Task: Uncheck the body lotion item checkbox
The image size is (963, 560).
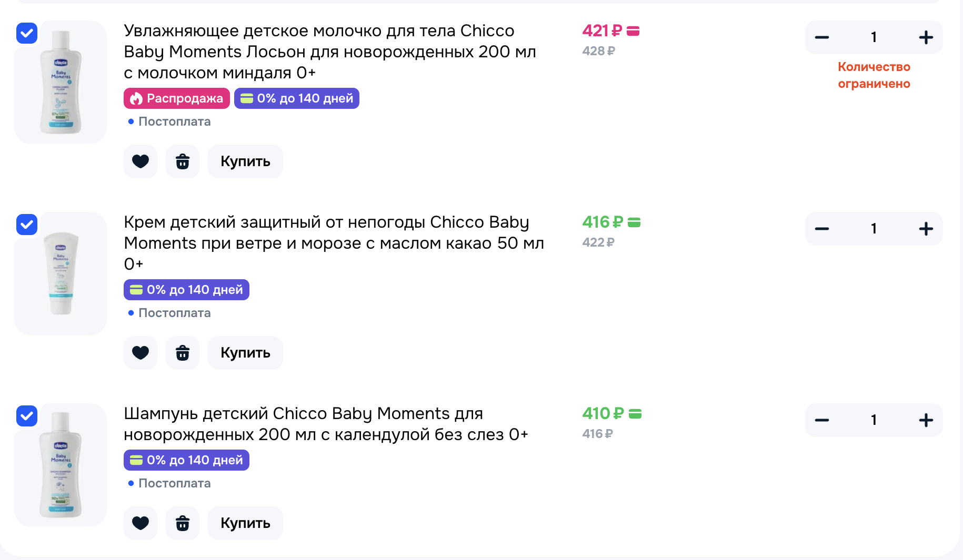Action: 27,33
